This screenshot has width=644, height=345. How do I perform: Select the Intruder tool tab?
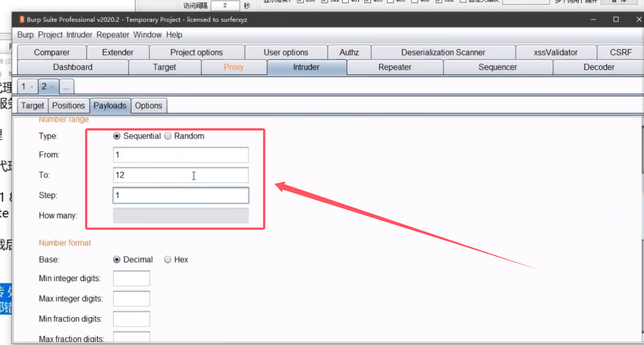307,67
